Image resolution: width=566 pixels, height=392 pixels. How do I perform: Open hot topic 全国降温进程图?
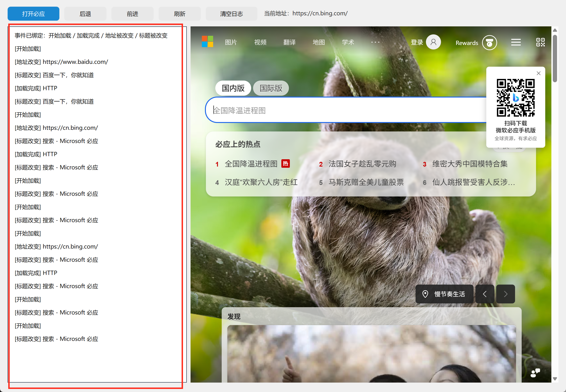251,164
